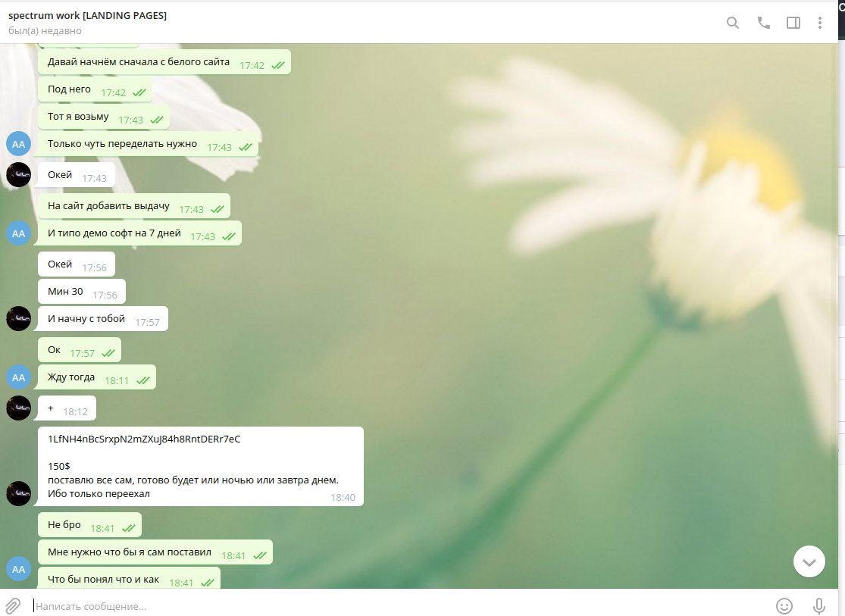
Task: Click the '150$' line in the message
Action: pos(59,466)
